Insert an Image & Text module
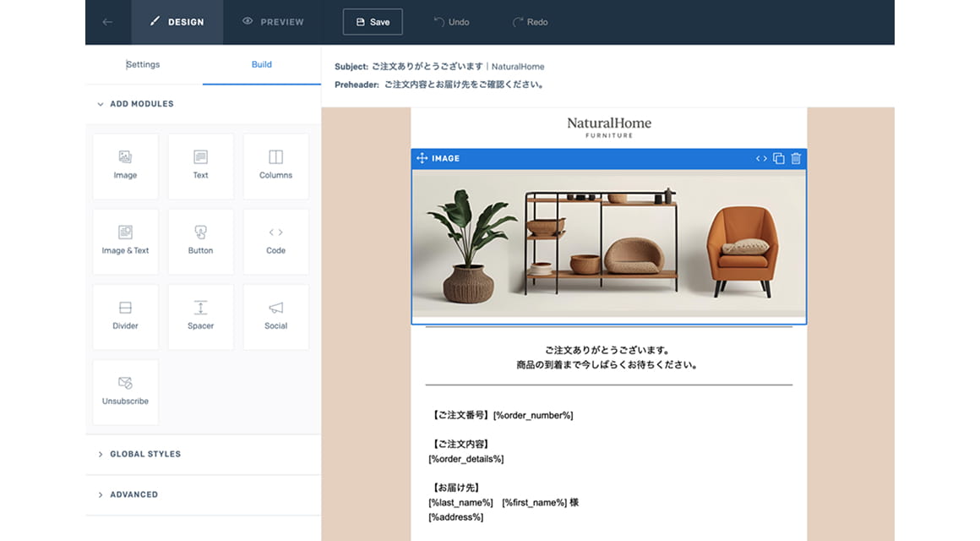Screen dimensions: 980x541 125,241
